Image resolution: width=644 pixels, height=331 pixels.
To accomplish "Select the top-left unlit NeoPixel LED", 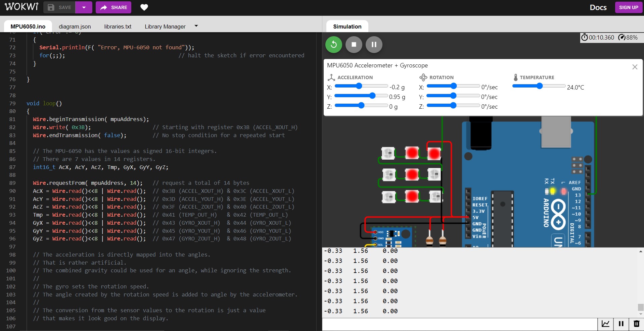I will click(388, 154).
